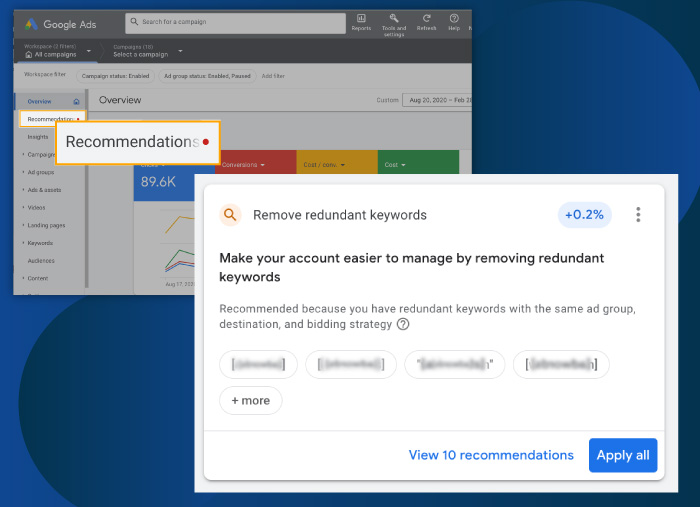
Task: Expand Landing pages in the sidebar
Action: tap(46, 225)
